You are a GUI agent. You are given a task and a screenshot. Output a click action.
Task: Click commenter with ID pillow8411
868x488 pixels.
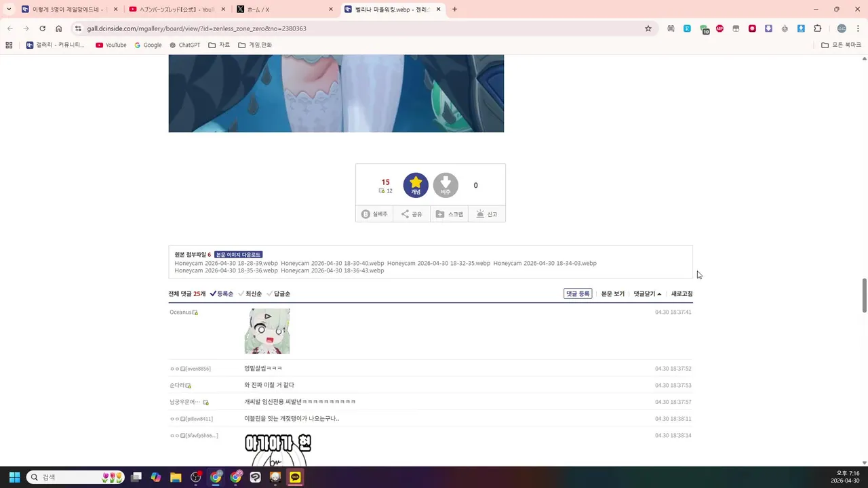coord(191,419)
